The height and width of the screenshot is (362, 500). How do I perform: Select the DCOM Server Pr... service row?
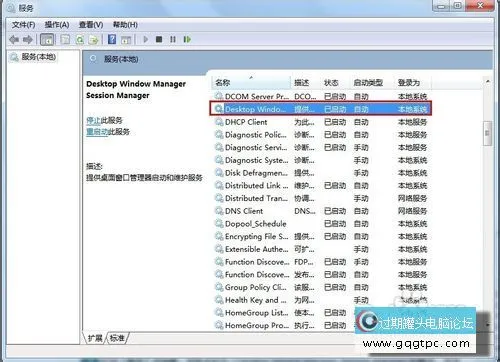tap(321, 97)
